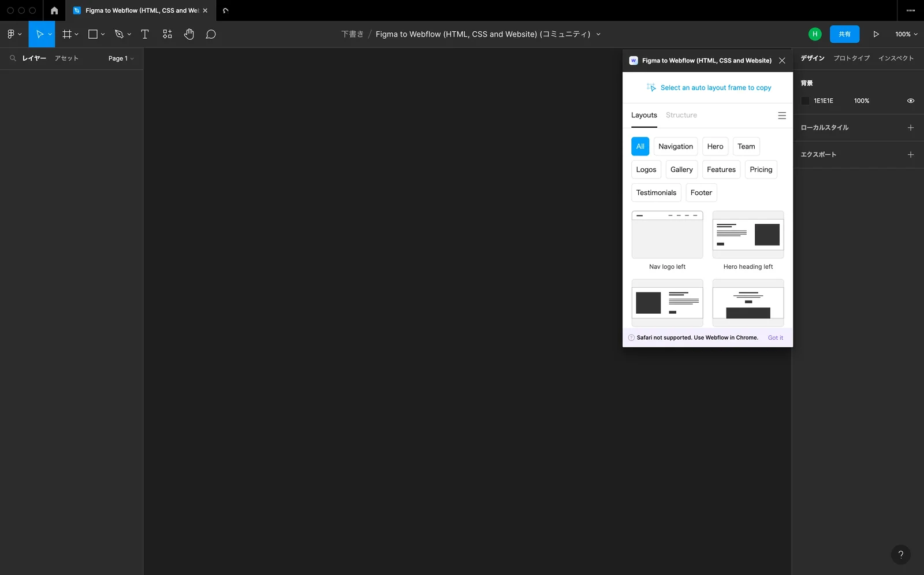Edit the background hex value 1E1E1E
The width and height of the screenshot is (924, 575).
click(824, 101)
